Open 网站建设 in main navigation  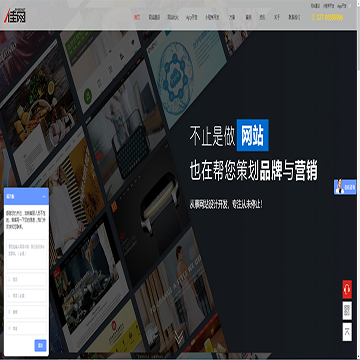tap(154, 17)
